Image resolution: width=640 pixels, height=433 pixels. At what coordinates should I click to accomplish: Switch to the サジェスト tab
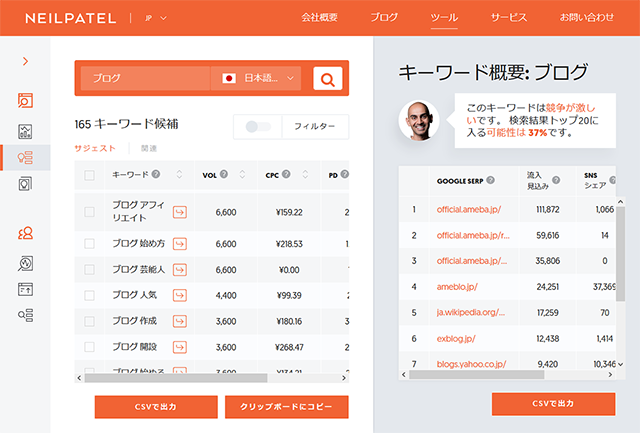95,148
